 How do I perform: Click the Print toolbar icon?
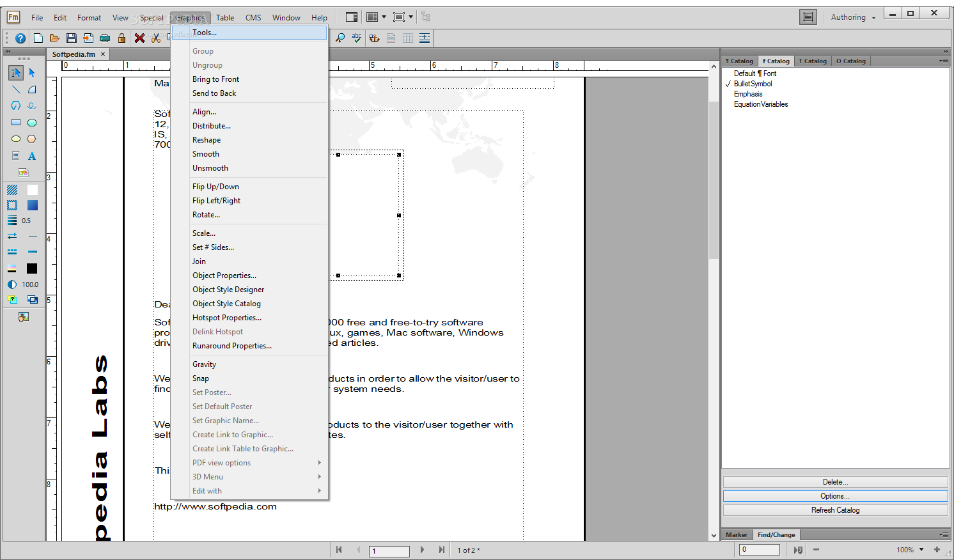[105, 38]
